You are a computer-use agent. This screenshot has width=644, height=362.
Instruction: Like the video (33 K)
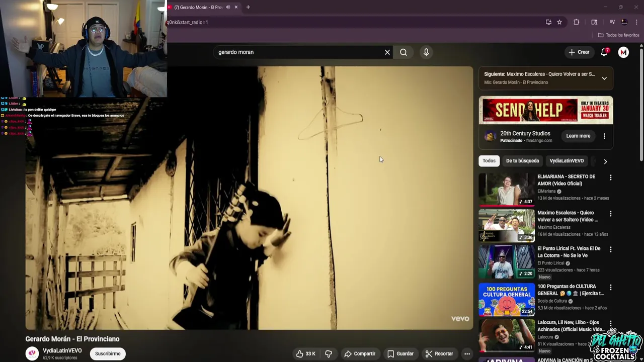point(306,354)
